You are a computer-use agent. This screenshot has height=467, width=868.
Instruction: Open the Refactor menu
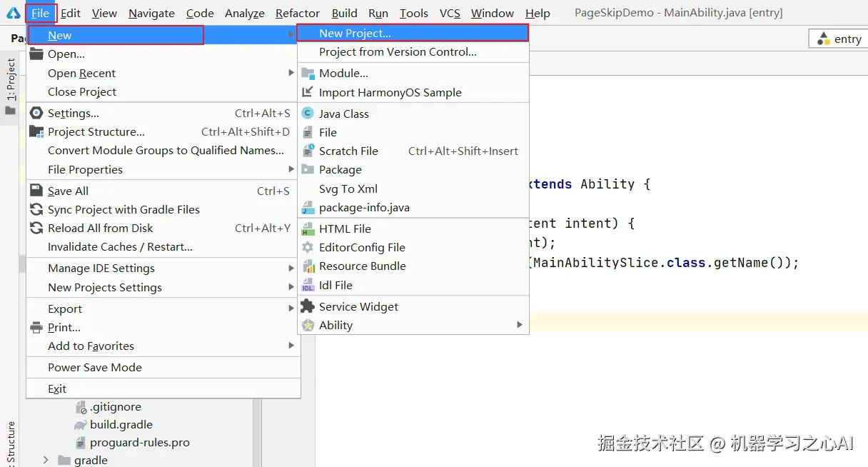[298, 13]
